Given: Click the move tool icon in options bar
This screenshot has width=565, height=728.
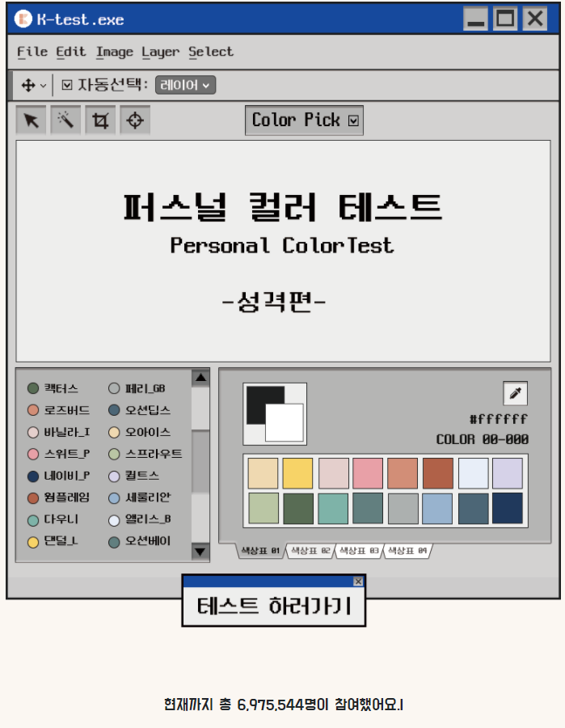Looking at the screenshot, I should 28,85.
